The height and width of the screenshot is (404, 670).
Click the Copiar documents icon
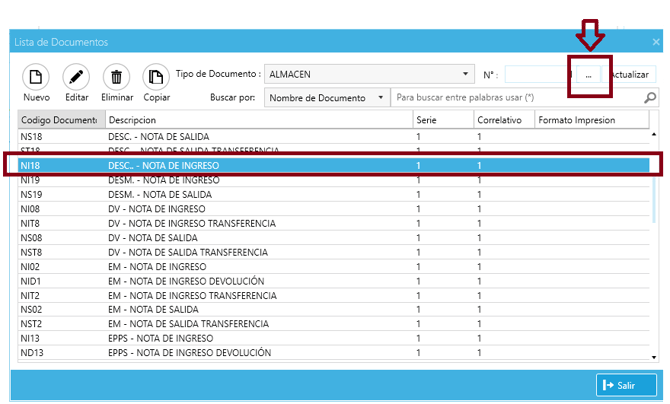pyautogui.click(x=156, y=77)
